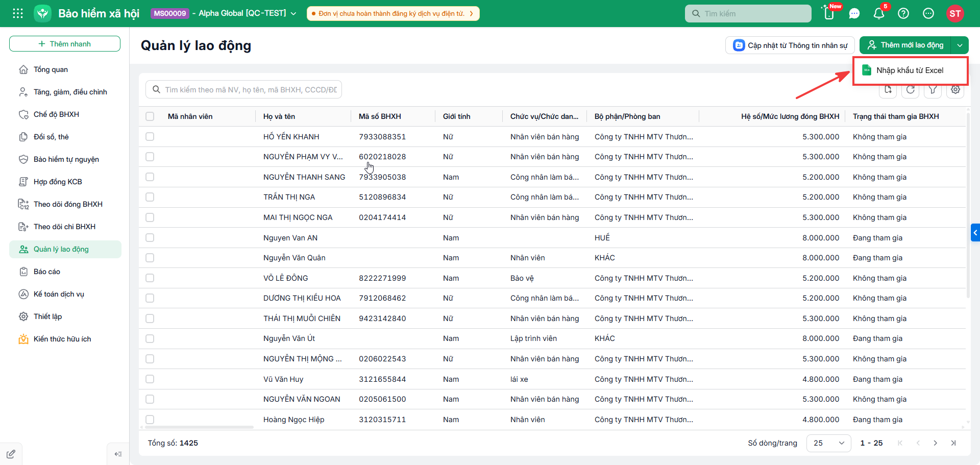Viewport: 980px width, 465px height.
Task: Select Quản lý lao động in sidebar
Action: [x=65, y=249]
